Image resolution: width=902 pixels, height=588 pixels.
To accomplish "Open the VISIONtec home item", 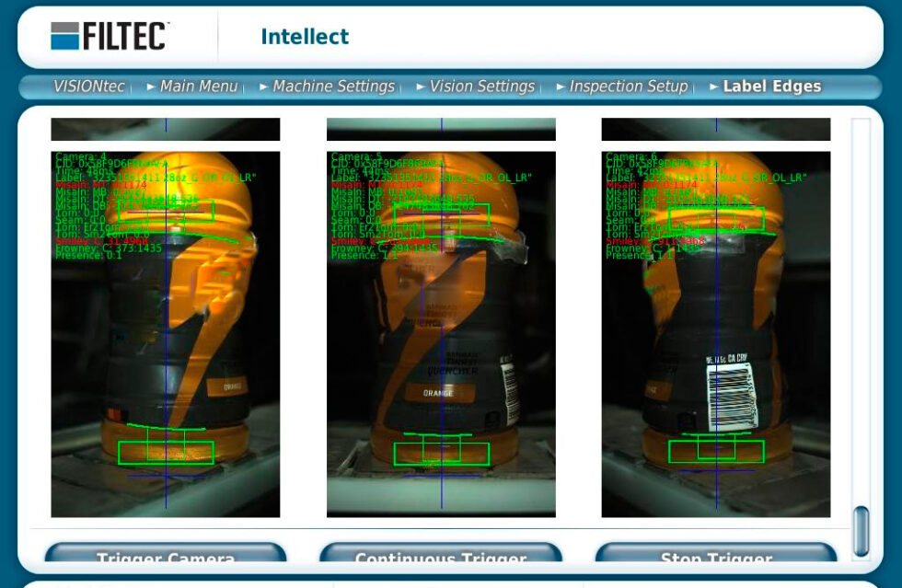I will click(x=89, y=86).
